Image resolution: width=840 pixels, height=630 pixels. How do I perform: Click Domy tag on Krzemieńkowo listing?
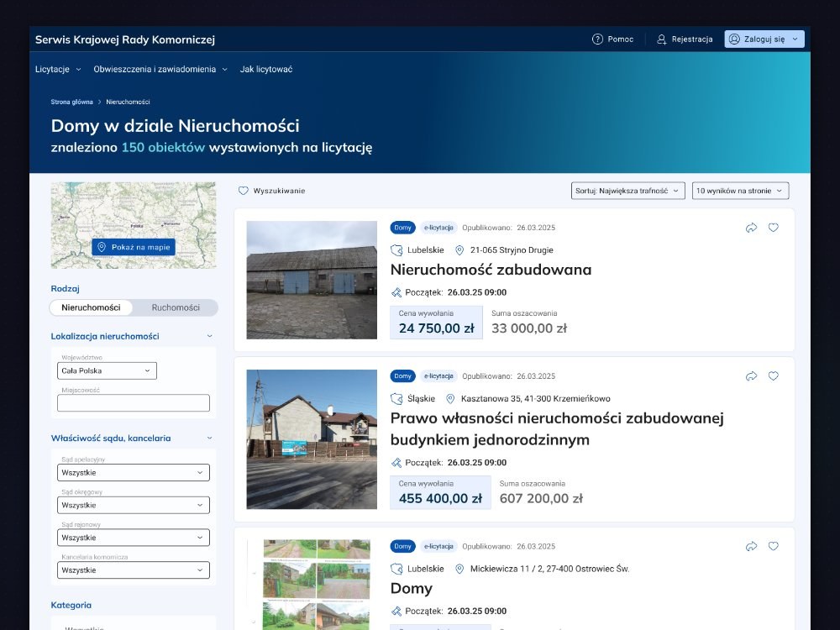(x=403, y=376)
